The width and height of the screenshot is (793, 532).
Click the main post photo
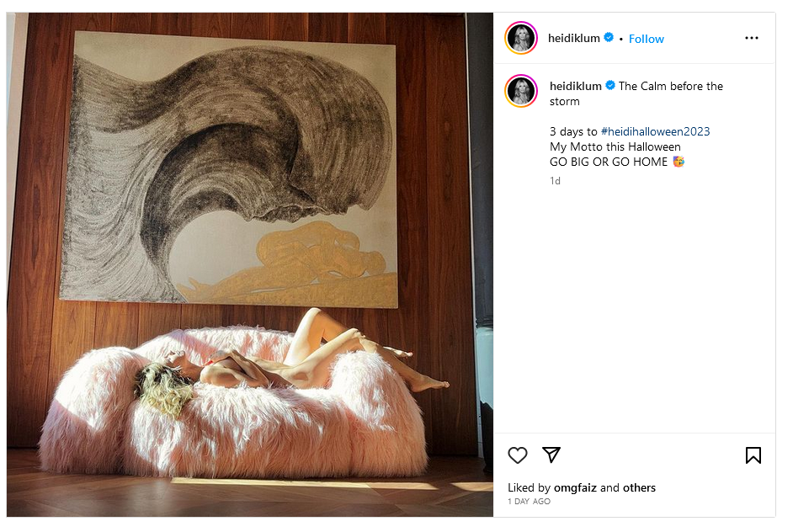click(250, 264)
